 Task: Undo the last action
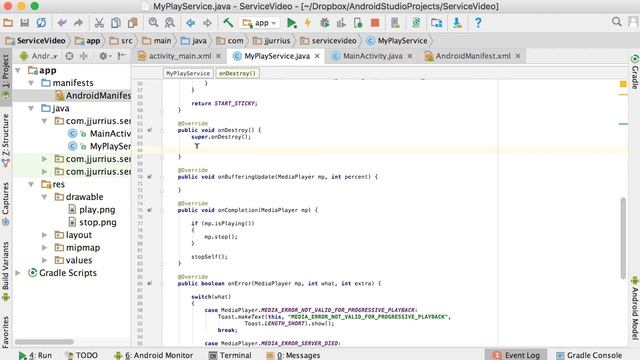click(x=62, y=23)
